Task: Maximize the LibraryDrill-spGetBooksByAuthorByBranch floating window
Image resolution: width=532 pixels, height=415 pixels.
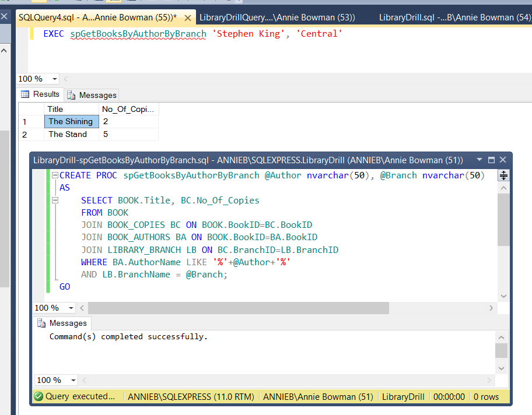Action: [x=491, y=160]
